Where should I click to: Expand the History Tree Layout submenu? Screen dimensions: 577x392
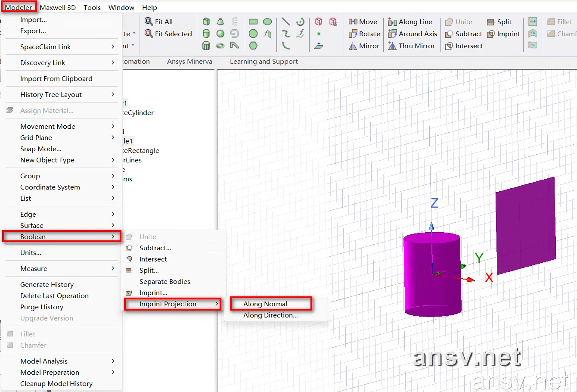(62, 94)
